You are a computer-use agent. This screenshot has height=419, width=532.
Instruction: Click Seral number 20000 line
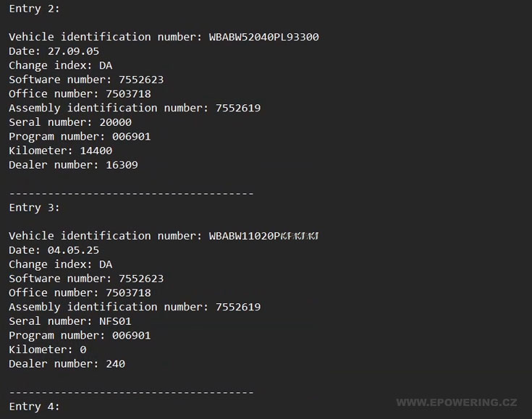pyautogui.click(x=70, y=122)
